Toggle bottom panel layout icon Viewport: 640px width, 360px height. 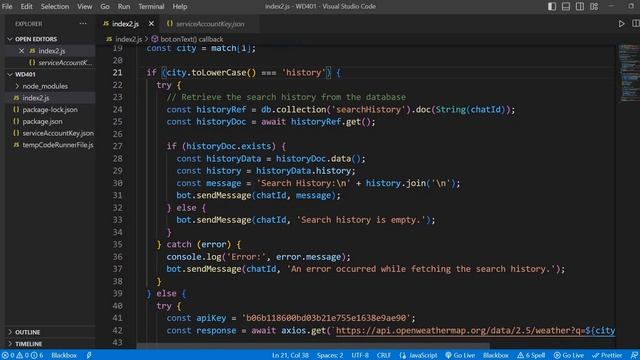(x=566, y=7)
